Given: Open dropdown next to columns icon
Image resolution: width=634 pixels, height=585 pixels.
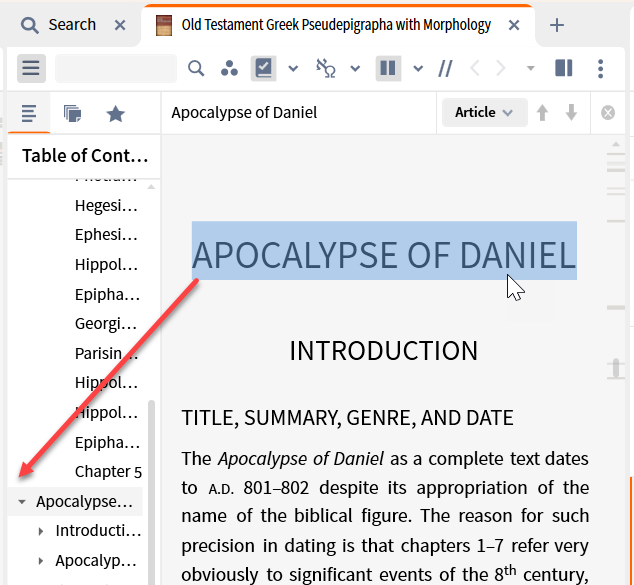Looking at the screenshot, I should pyautogui.click(x=418, y=68).
